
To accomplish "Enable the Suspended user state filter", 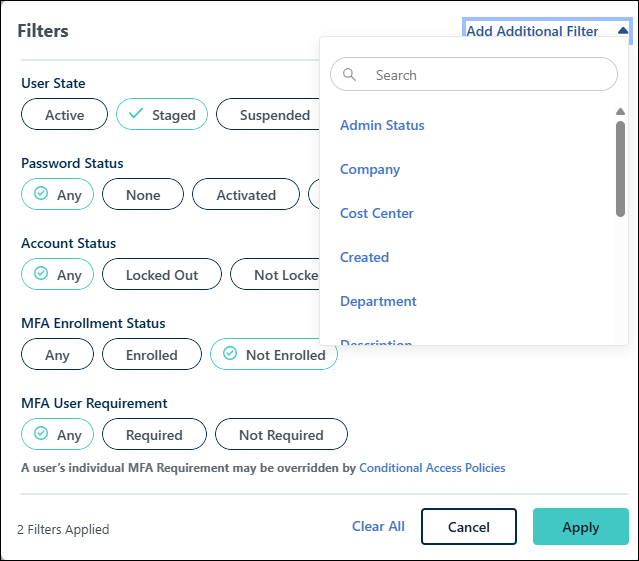I will pos(268,115).
